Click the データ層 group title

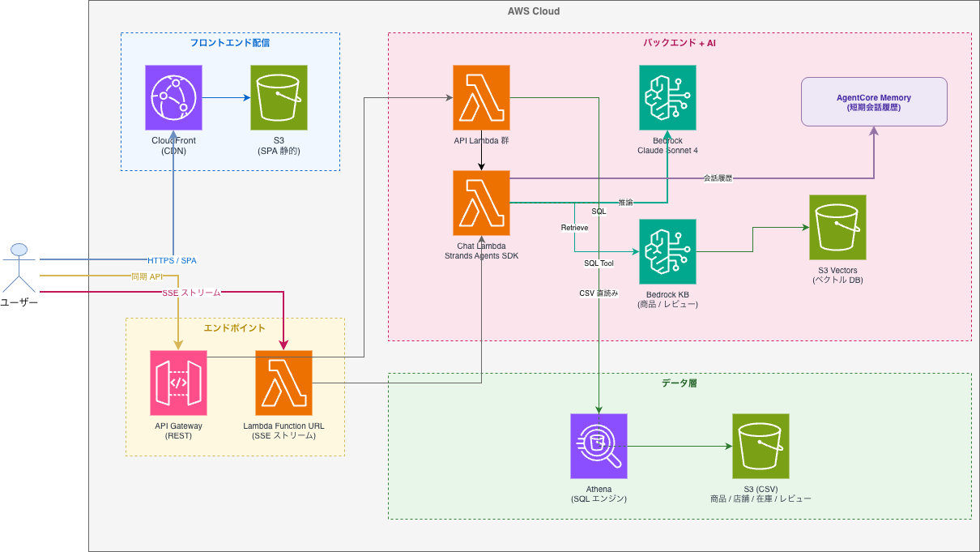point(679,383)
